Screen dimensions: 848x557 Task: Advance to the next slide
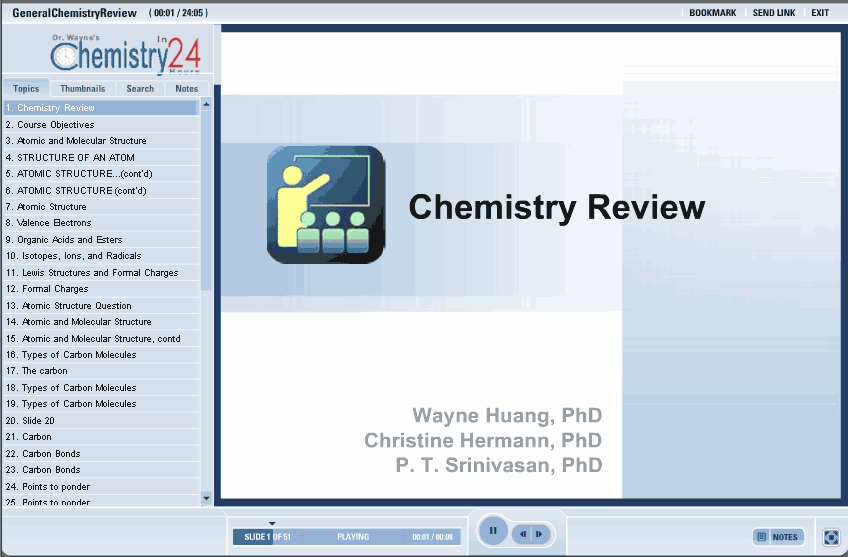click(539, 534)
